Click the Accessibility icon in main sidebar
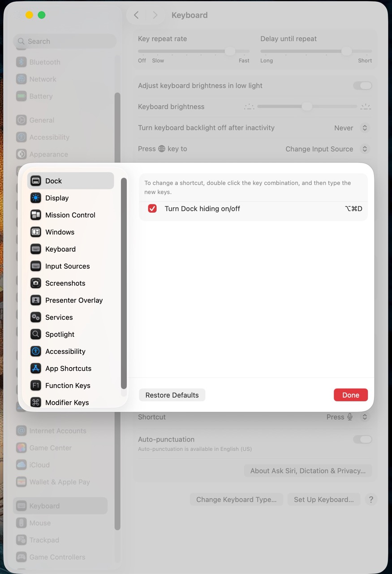The width and height of the screenshot is (392, 574). point(22,137)
